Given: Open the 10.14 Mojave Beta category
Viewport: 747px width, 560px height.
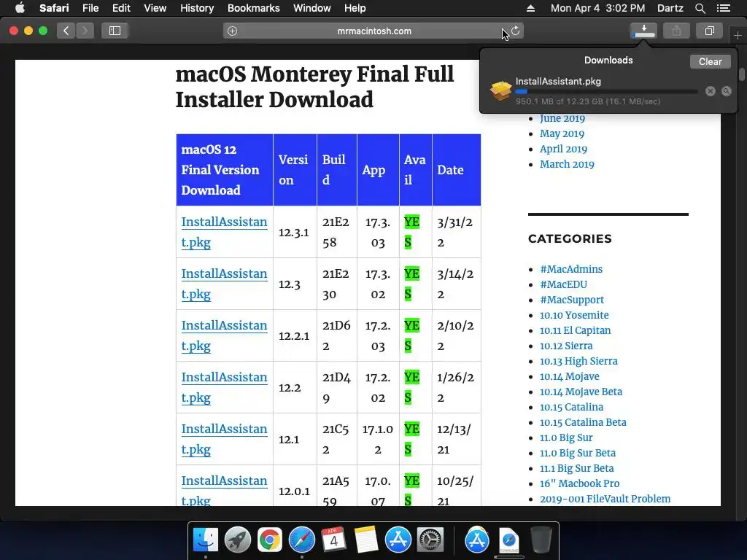Looking at the screenshot, I should coord(581,392).
